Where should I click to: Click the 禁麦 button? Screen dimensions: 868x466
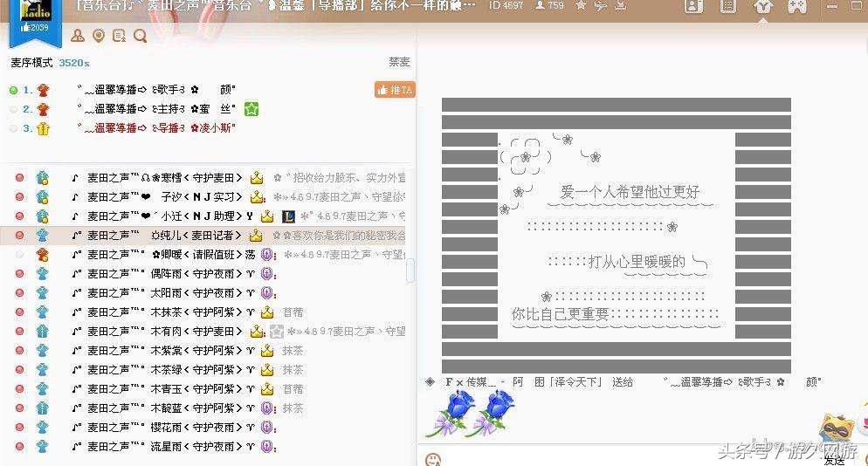pos(399,62)
